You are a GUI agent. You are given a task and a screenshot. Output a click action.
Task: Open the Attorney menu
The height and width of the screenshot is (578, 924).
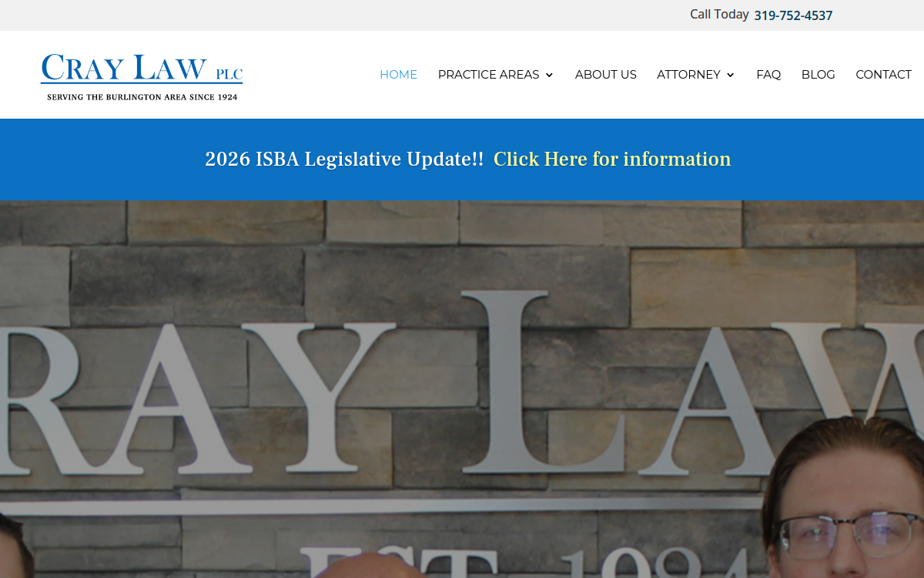[696, 75]
